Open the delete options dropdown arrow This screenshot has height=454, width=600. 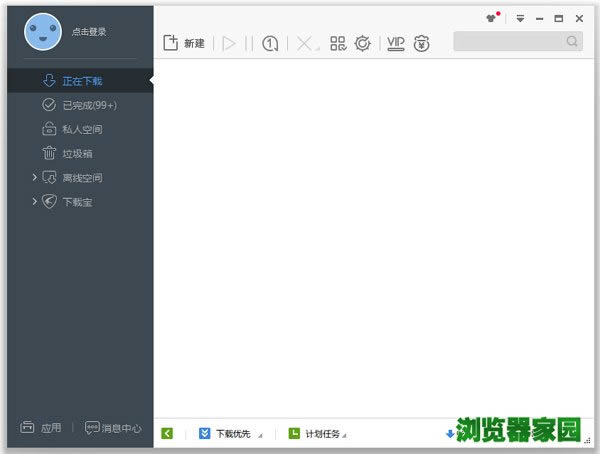pos(317,49)
